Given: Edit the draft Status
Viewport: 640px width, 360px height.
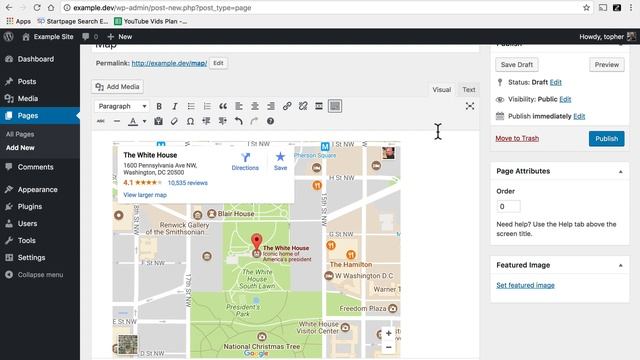Looking at the screenshot, I should pos(556,82).
